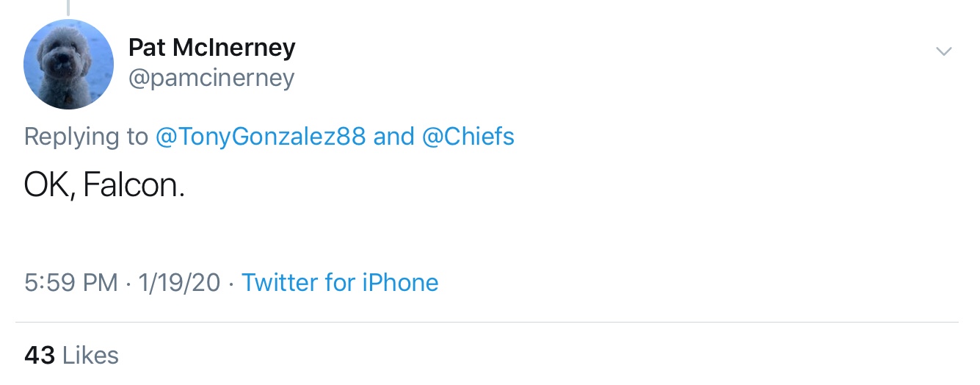Screen dimensions: 980x385
Task: Click the 5:59 PM timestamp
Action: click(x=70, y=282)
